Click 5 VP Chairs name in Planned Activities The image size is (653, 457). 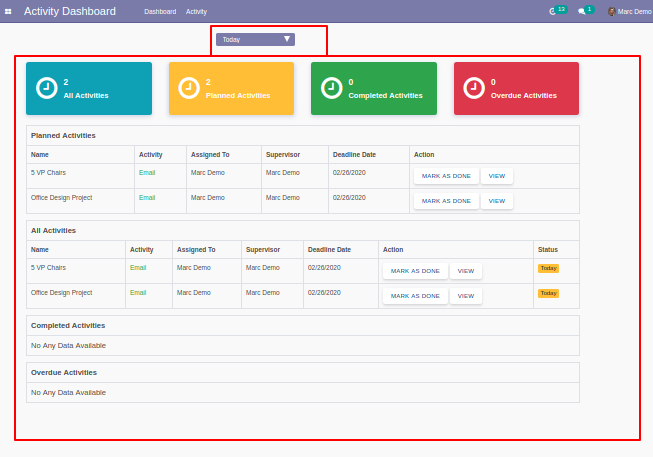click(x=48, y=172)
